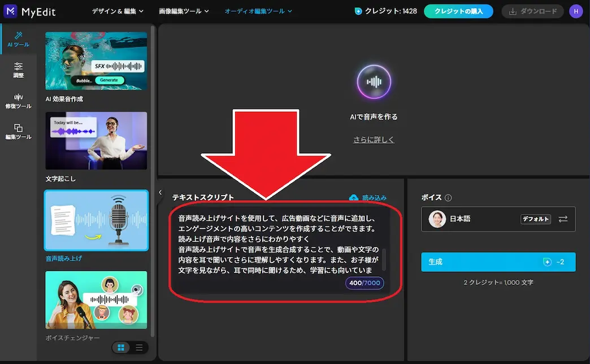590x364 pixels.
Task: Click the voice swap arrows icon
Action: click(x=563, y=219)
